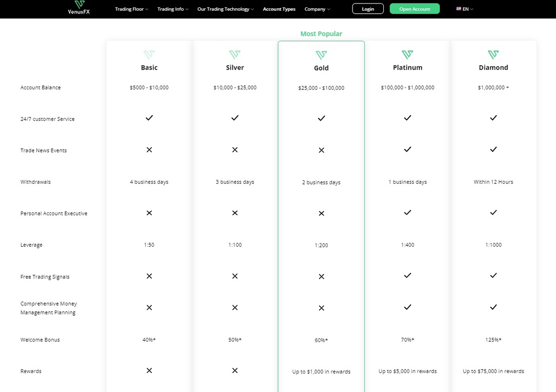Click Platinum Personal Account Executive checkmark

(407, 212)
